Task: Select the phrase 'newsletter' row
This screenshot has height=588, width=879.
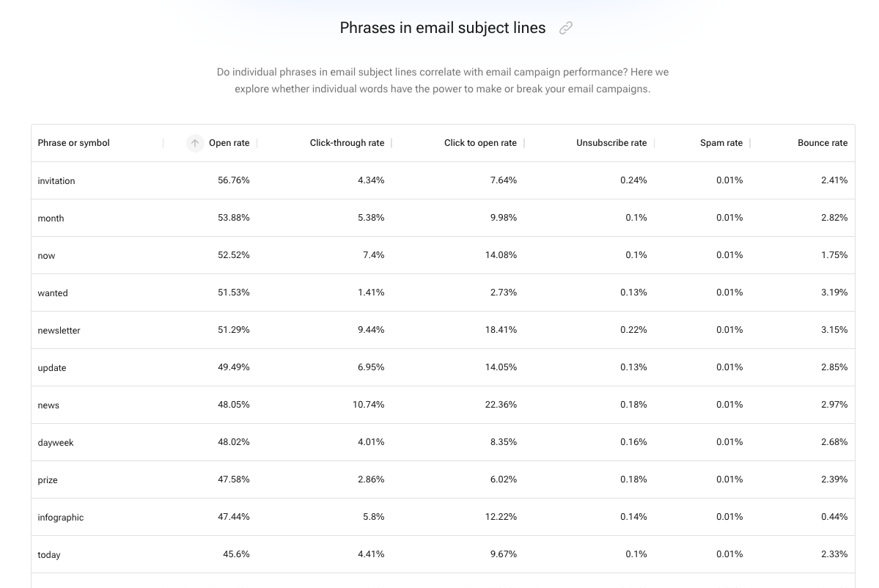Action: tap(59, 330)
